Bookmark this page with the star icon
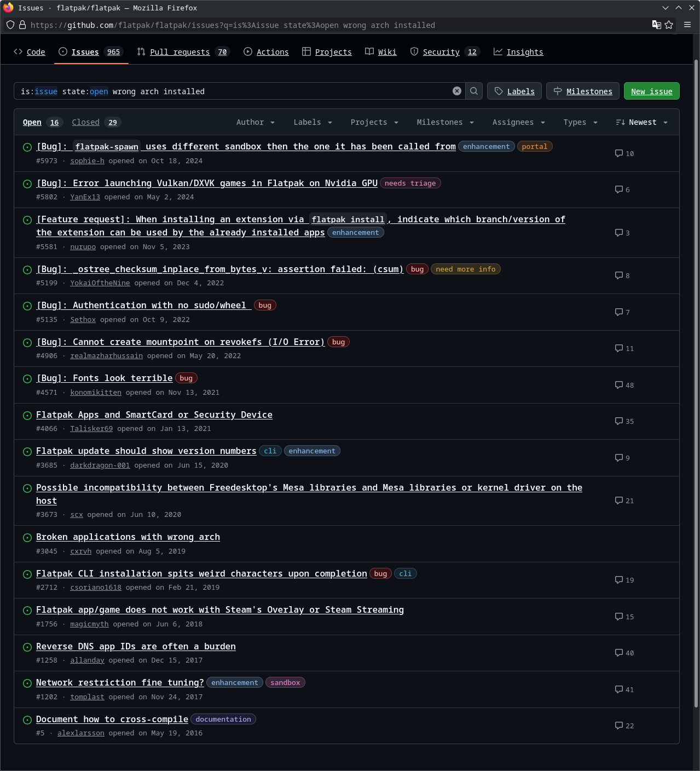This screenshot has height=771, width=700. tap(669, 25)
